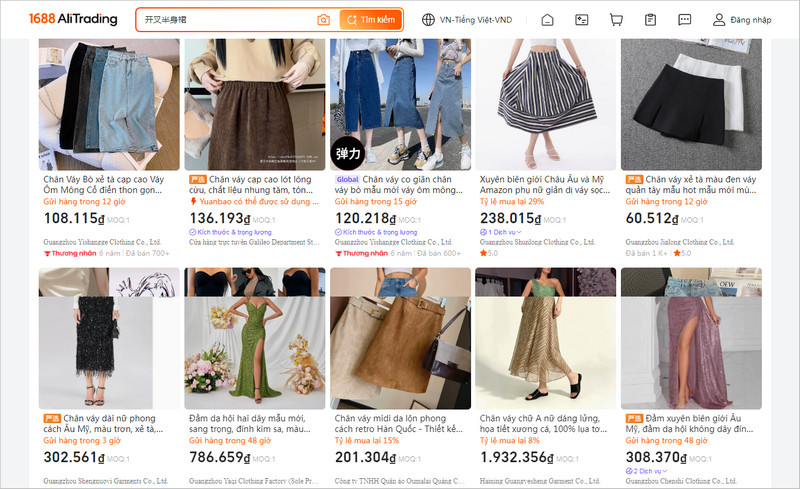The width and height of the screenshot is (800, 489).
Task: Click Thương nhân badge under 108.115đ item
Action: click(x=70, y=253)
